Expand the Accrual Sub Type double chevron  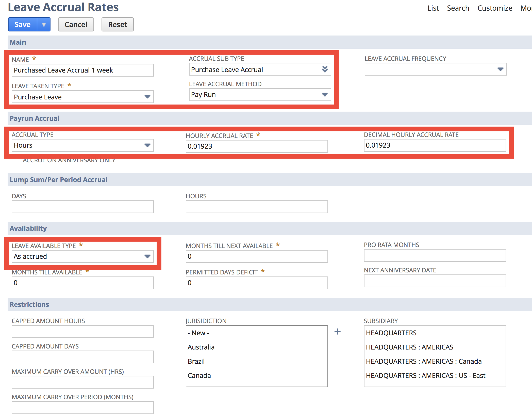(x=325, y=69)
